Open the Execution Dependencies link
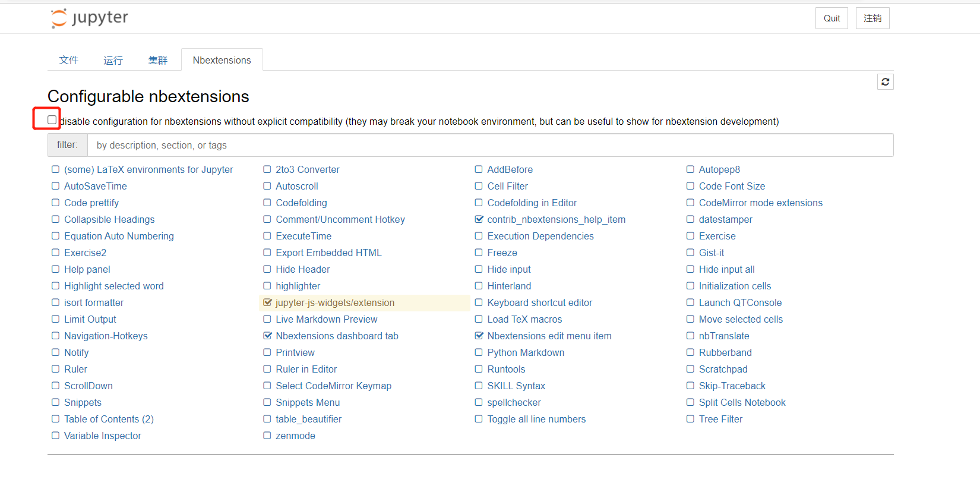 click(x=540, y=236)
